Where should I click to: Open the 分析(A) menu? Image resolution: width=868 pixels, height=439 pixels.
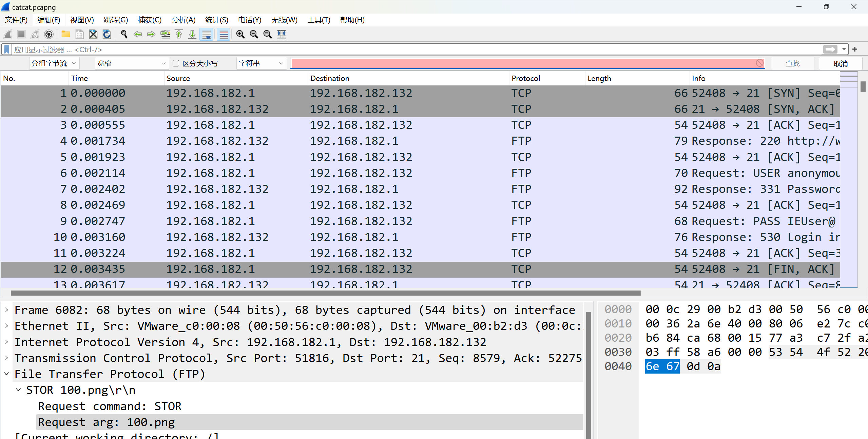[x=183, y=20]
